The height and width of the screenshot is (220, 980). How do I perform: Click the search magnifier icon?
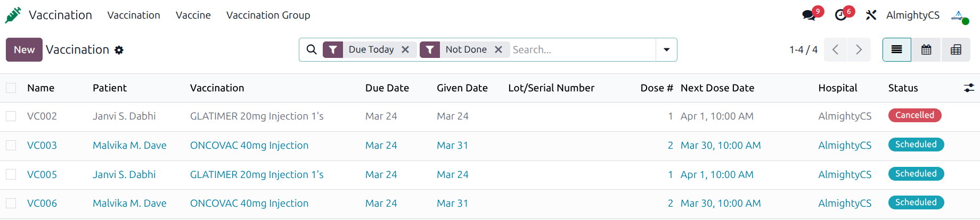[312, 49]
